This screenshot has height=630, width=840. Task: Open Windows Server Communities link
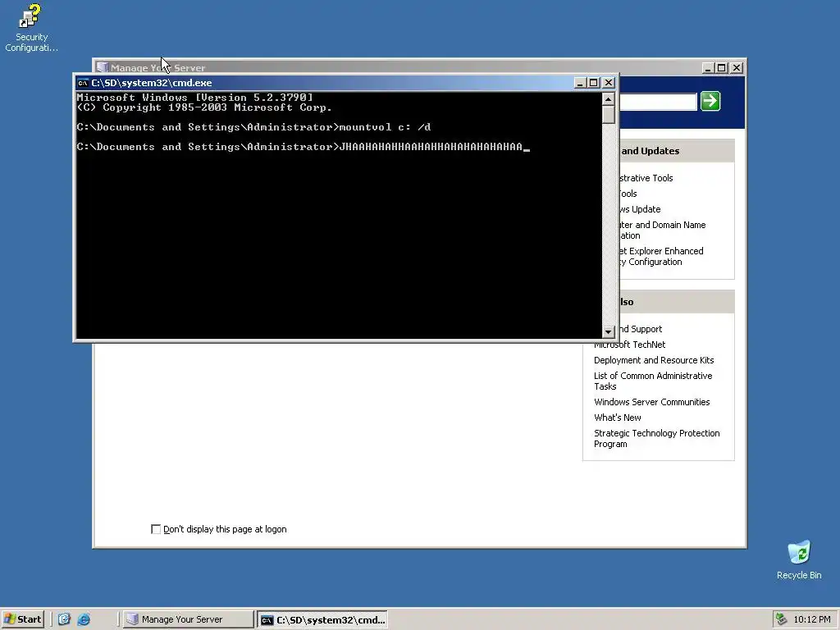pyautogui.click(x=651, y=402)
